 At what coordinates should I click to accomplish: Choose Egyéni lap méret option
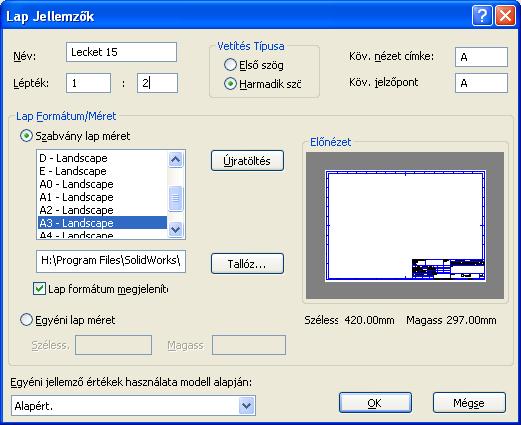26,320
